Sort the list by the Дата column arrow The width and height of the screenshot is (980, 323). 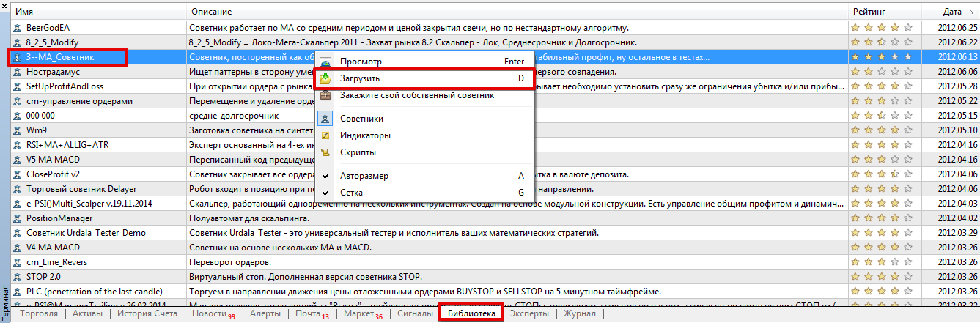coord(972,12)
